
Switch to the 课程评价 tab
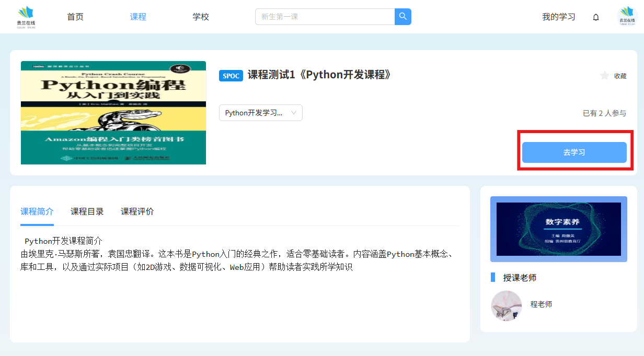tap(137, 211)
